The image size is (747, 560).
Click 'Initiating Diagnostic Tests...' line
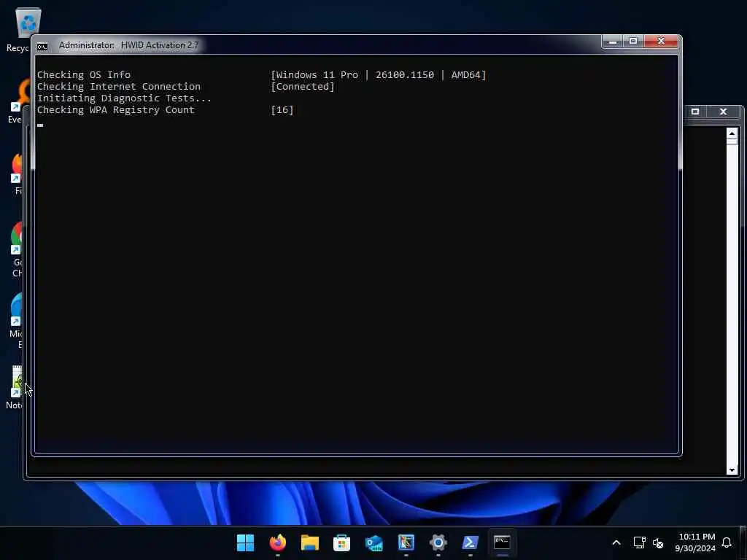[x=124, y=98]
